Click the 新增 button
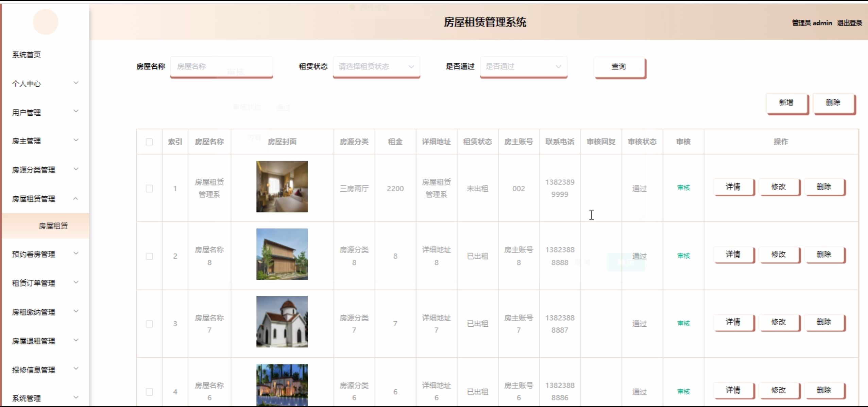 pyautogui.click(x=786, y=102)
